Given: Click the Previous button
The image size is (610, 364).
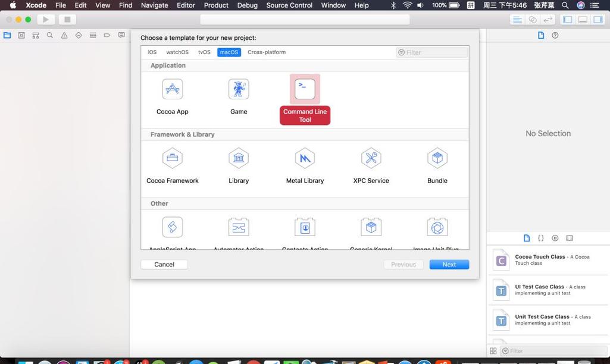Looking at the screenshot, I should 403,265.
